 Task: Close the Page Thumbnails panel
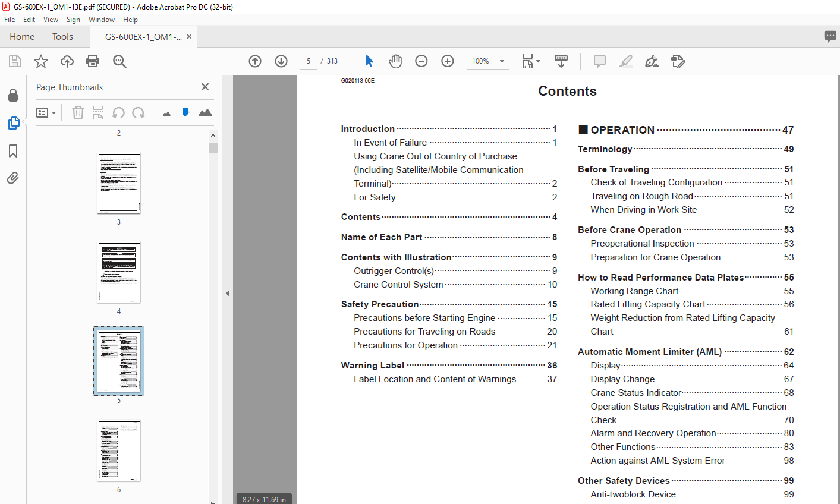click(205, 87)
